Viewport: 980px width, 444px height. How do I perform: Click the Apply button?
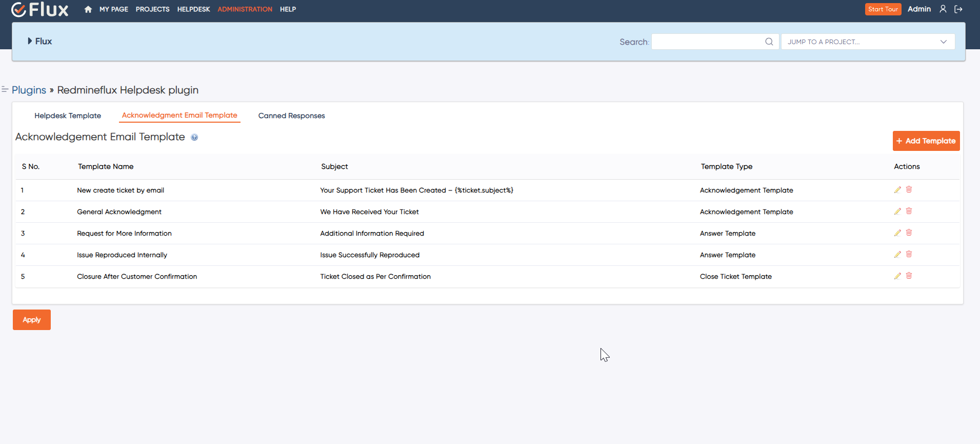pos(32,320)
